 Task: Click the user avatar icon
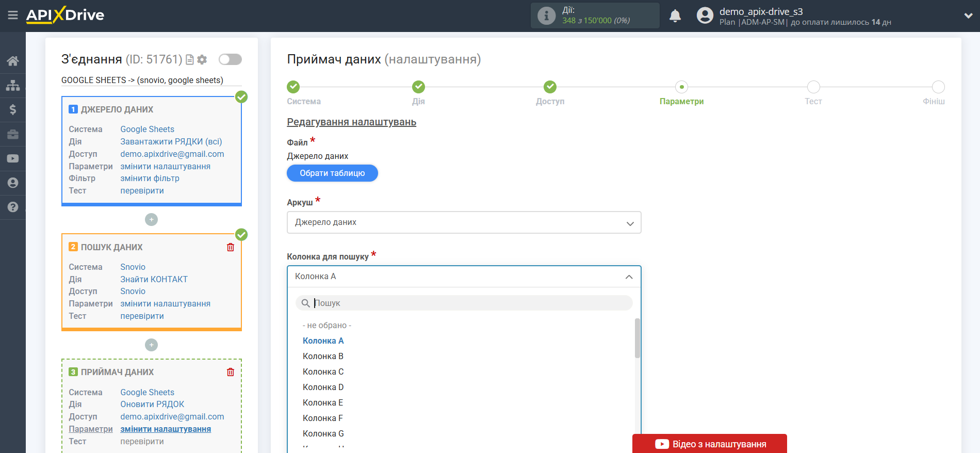pos(705,15)
